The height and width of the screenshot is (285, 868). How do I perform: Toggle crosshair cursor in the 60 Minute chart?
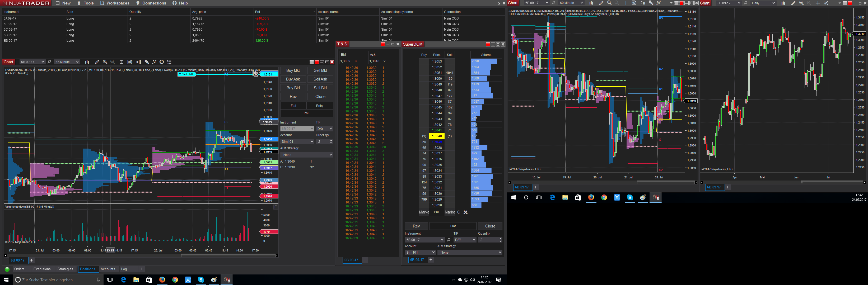click(626, 3)
